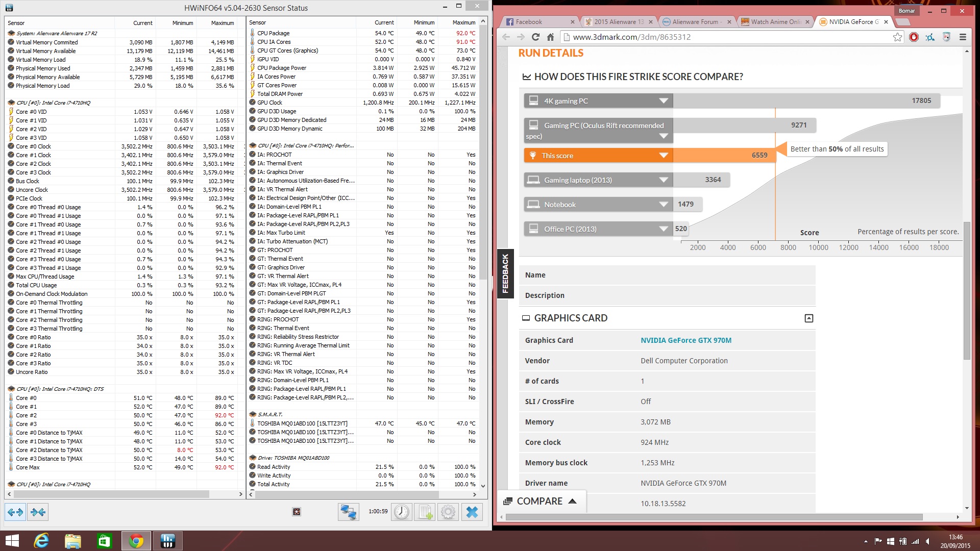Click the Chrome page vertical scrollbar
Screen dimensions: 980x551
coord(966,291)
